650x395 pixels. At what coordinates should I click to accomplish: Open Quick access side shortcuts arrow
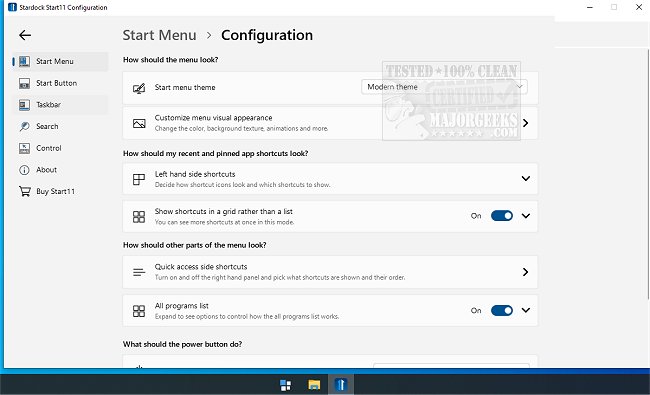526,272
